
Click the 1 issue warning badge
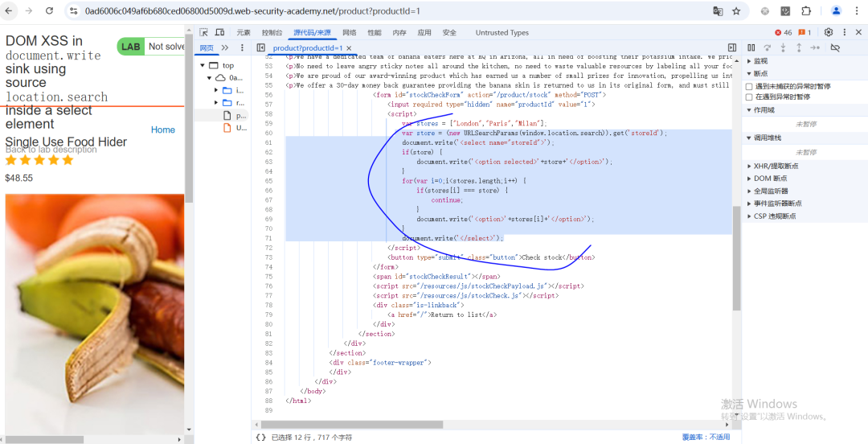pos(805,33)
